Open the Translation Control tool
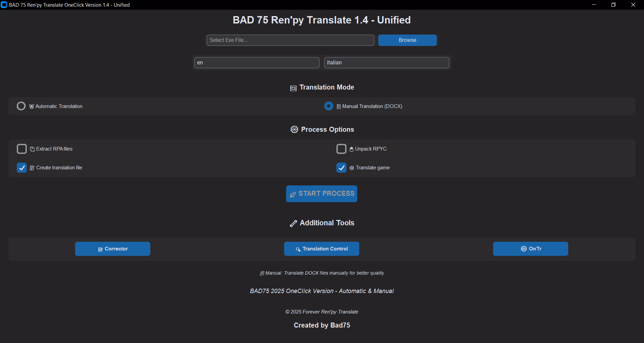This screenshot has width=644, height=343. [322, 249]
